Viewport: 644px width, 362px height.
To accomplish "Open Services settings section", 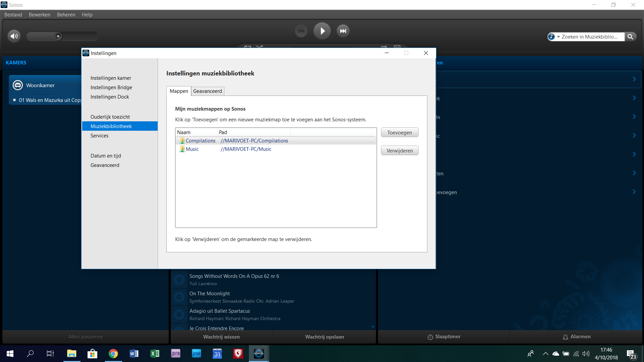I will 99,136.
